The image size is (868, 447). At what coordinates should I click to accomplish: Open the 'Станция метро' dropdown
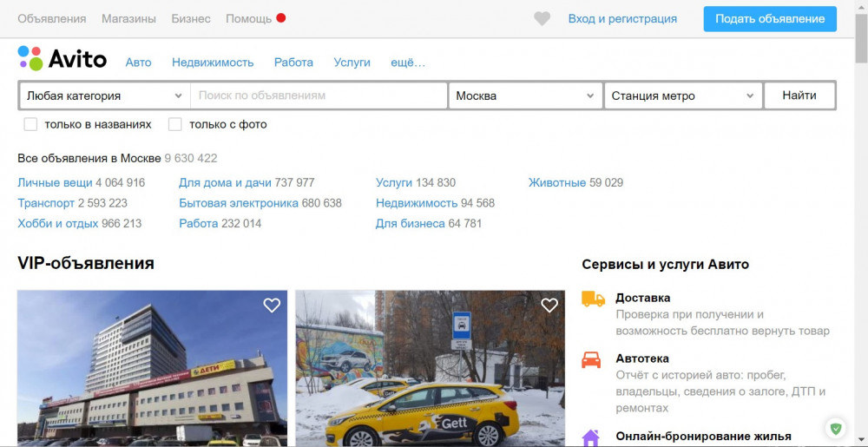(683, 95)
